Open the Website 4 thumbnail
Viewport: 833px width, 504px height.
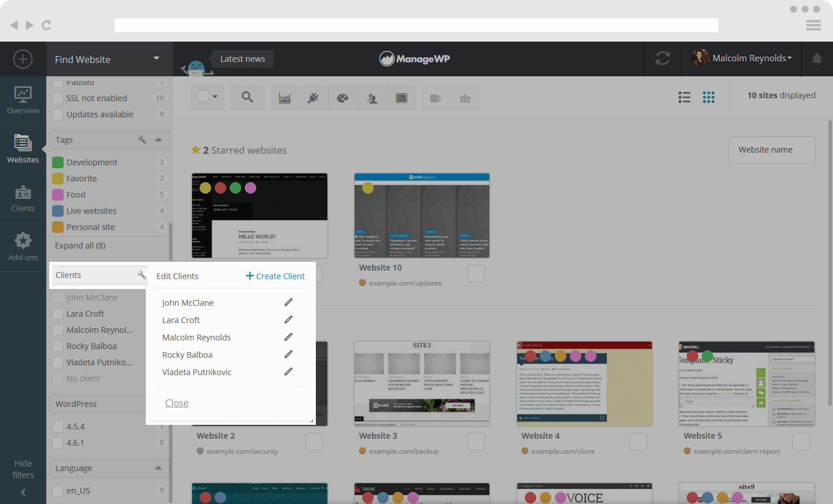[584, 384]
